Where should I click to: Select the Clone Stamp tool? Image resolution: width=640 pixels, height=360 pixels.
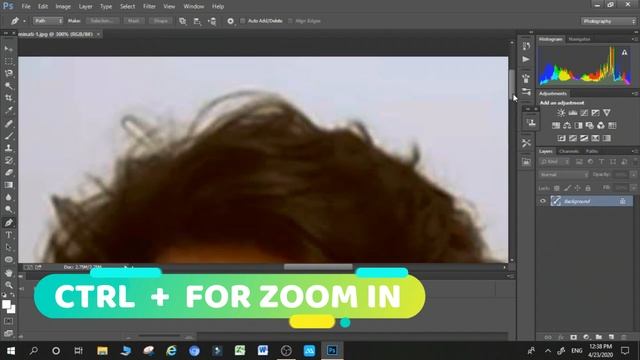coord(9,148)
